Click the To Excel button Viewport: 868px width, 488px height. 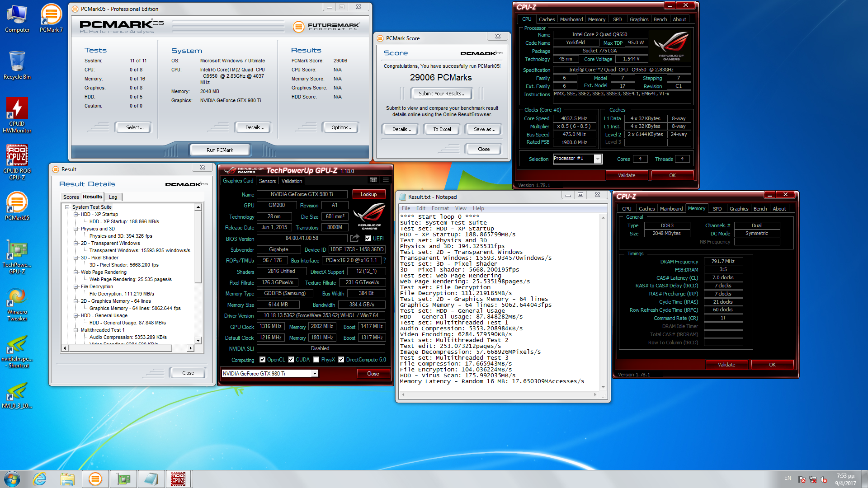442,129
